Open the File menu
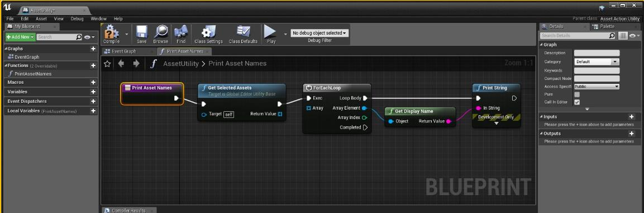Viewport: 644px width, 213px height. point(10,18)
